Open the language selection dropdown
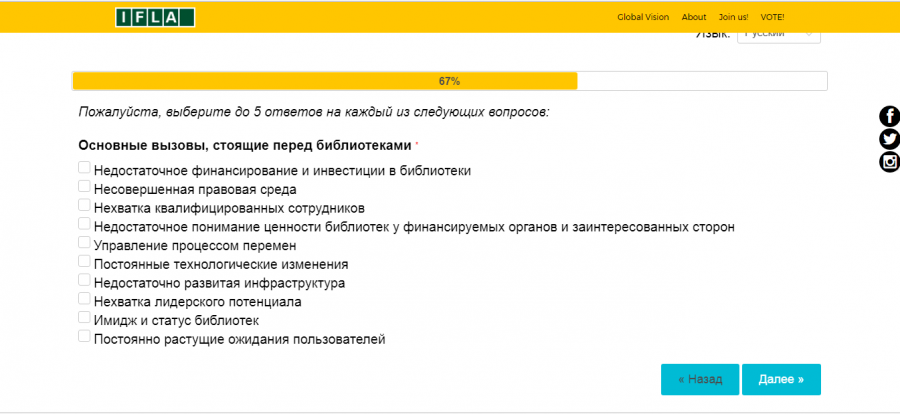 (779, 36)
